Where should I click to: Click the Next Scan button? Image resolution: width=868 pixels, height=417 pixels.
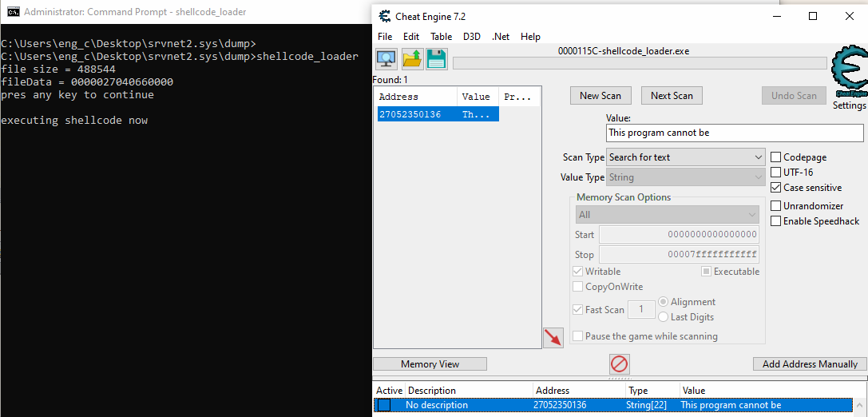click(672, 96)
